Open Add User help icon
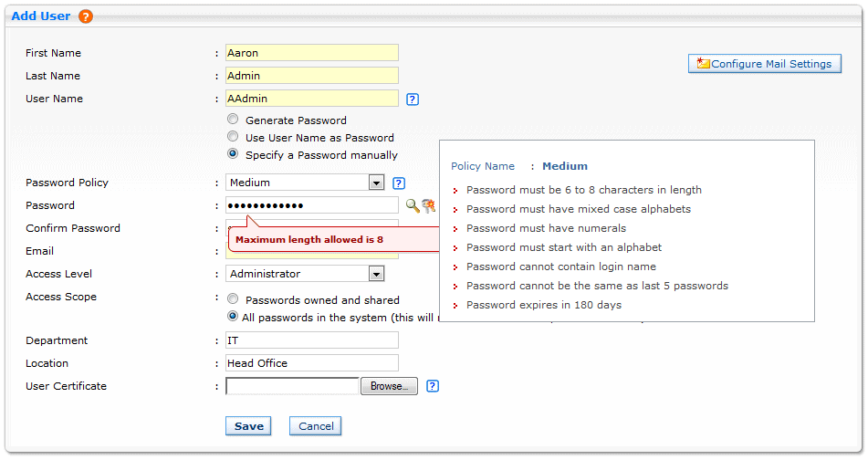 tap(85, 16)
